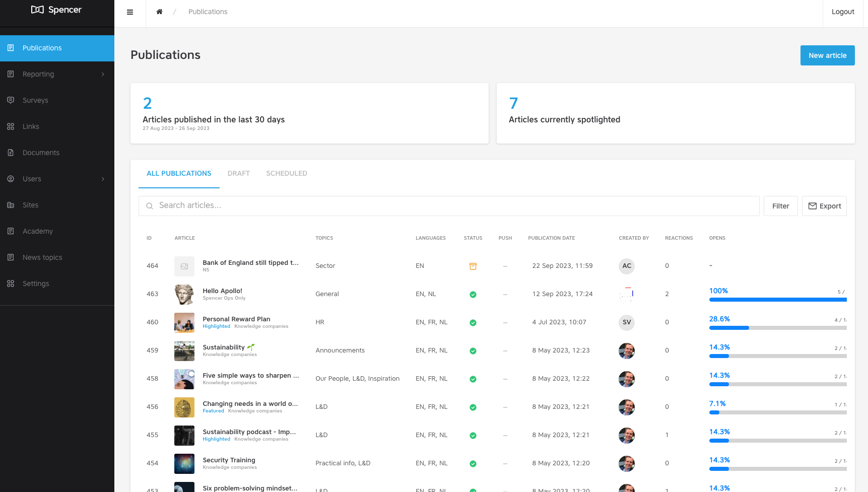This screenshot has height=492, width=868.
Task: Click Articles published in last 30 days card
Action: click(x=309, y=113)
